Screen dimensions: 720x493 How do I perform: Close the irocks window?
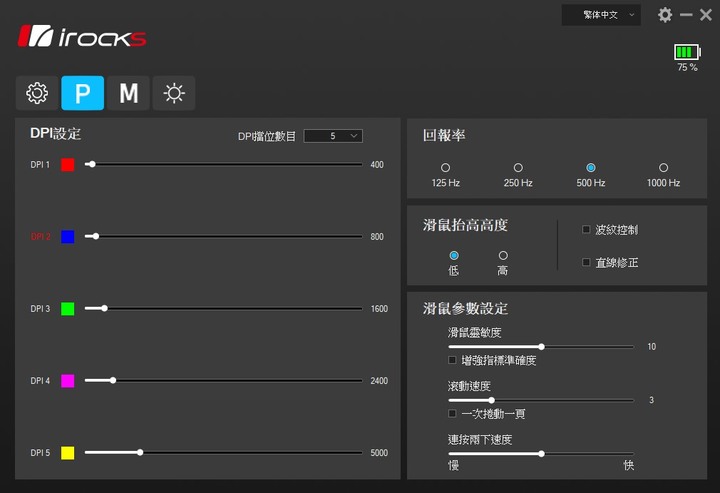706,15
